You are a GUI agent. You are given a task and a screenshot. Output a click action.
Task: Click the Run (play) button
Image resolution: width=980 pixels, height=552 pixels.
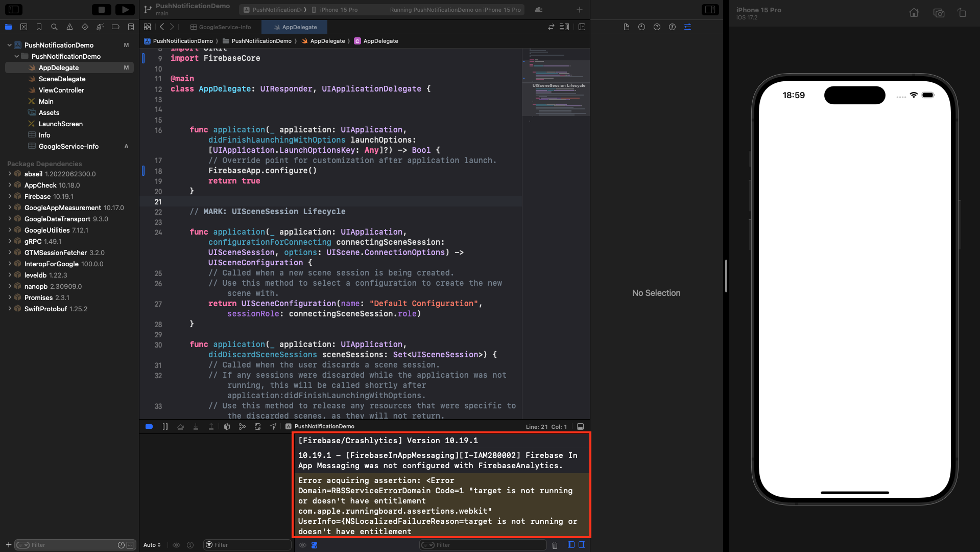(x=125, y=9)
